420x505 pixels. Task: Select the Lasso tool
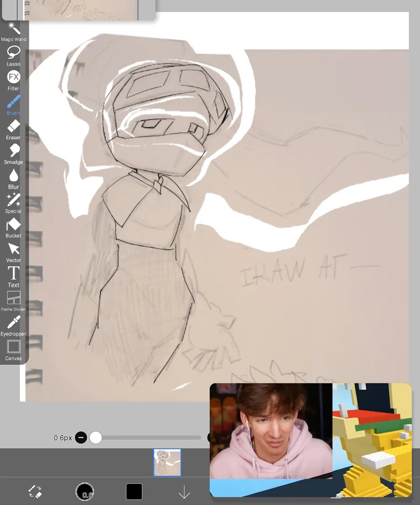pyautogui.click(x=14, y=56)
